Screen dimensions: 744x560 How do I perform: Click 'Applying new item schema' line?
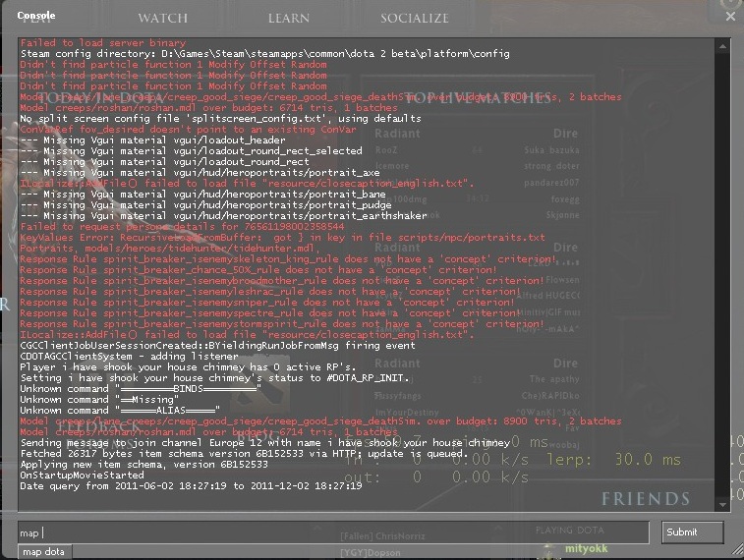click(x=143, y=465)
